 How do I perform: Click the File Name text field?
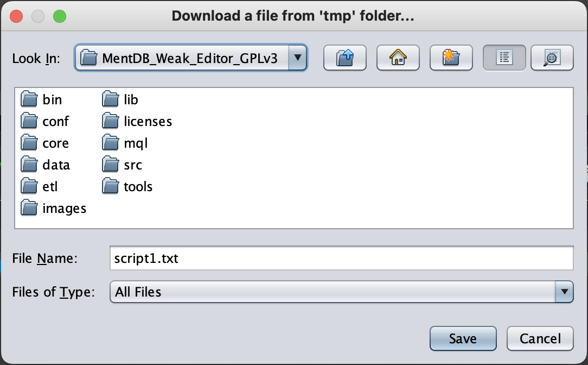click(341, 259)
